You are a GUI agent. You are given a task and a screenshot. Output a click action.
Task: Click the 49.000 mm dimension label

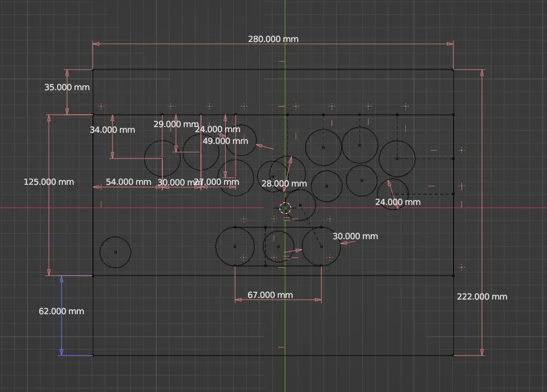click(226, 141)
